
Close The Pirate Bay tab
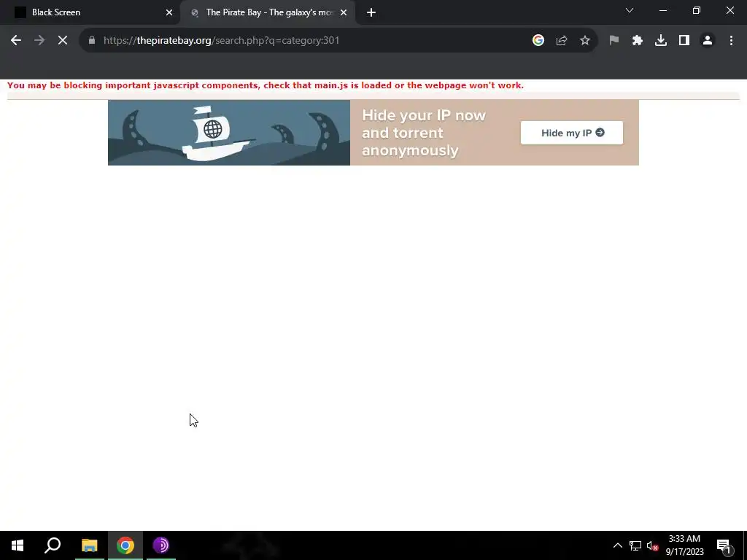[x=344, y=12]
